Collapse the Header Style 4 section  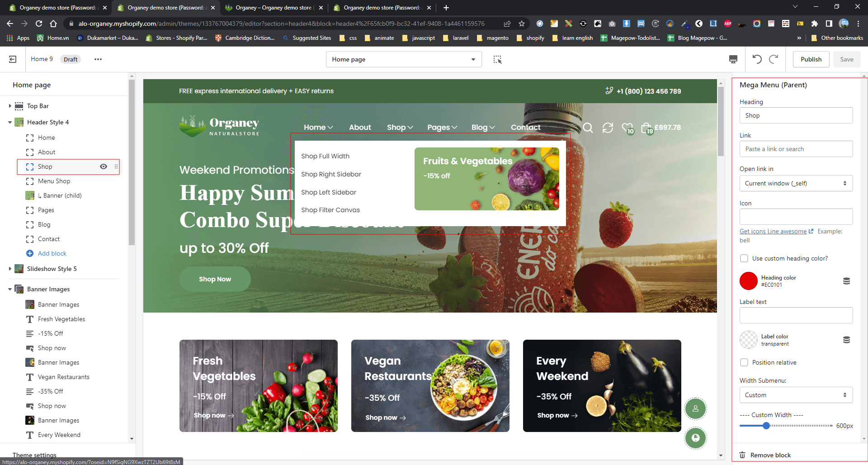coord(10,122)
